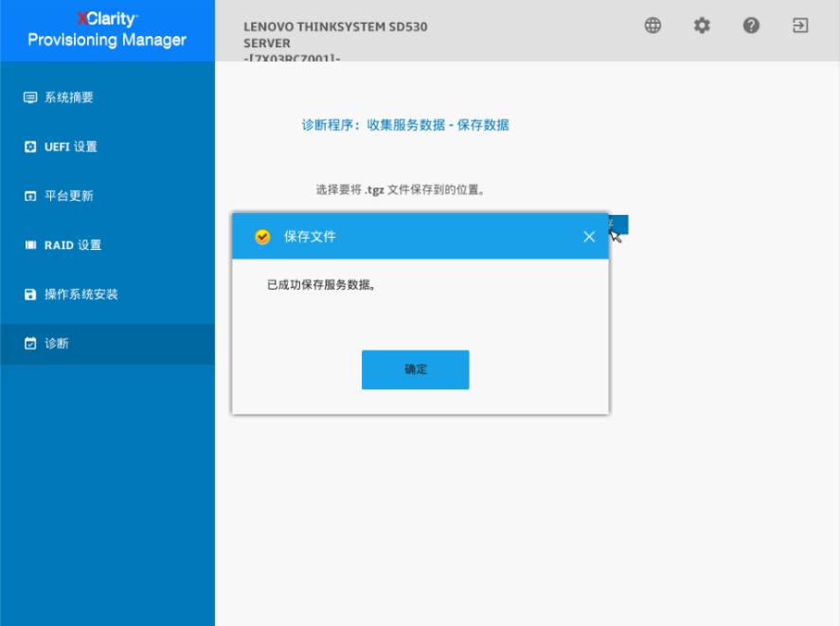Click the blue button peeking behind the dialog
This screenshot has height=626, width=840.
point(617,224)
